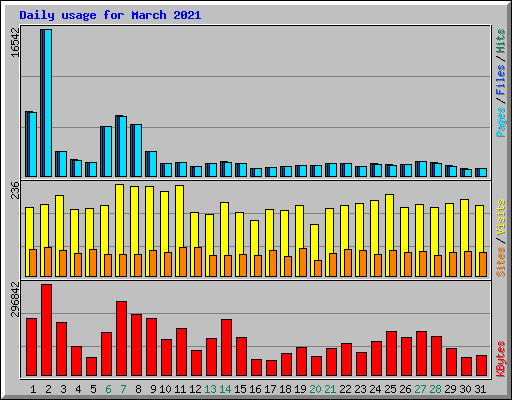
Task: Click the red "KBytes" legend label
Action: coord(500,359)
